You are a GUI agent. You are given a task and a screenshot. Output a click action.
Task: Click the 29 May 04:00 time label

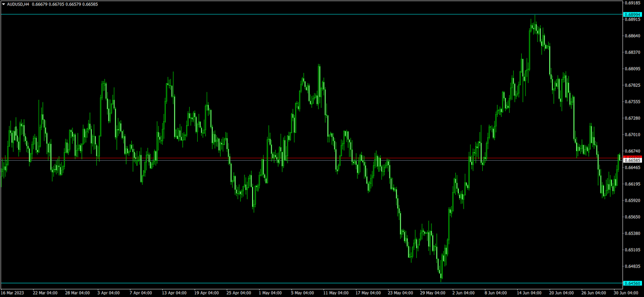[433, 293]
